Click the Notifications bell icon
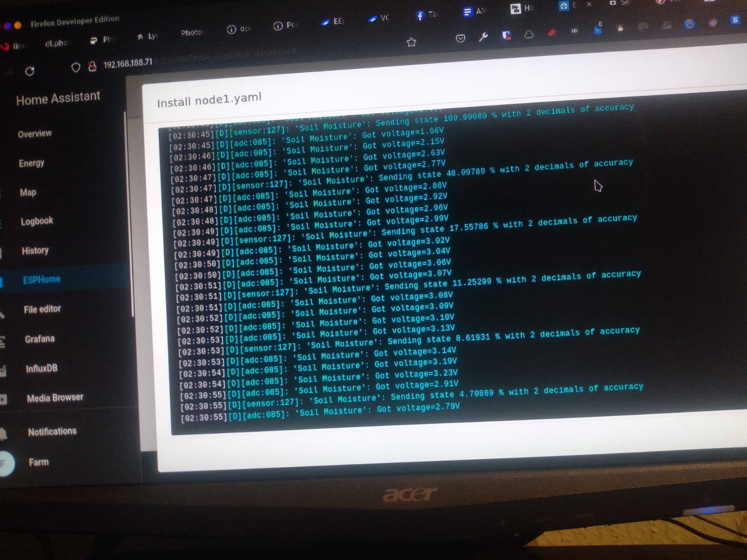 [3, 434]
